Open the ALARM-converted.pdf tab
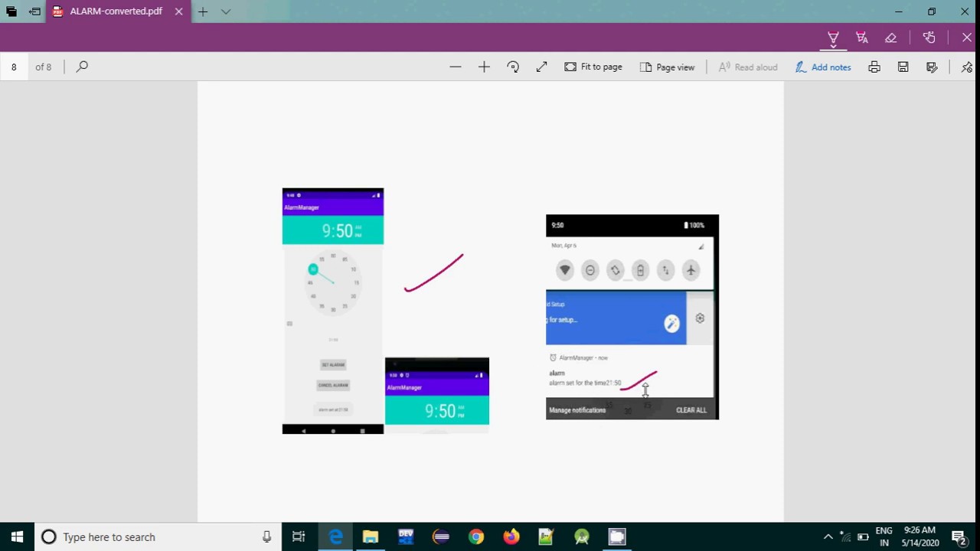 click(115, 11)
